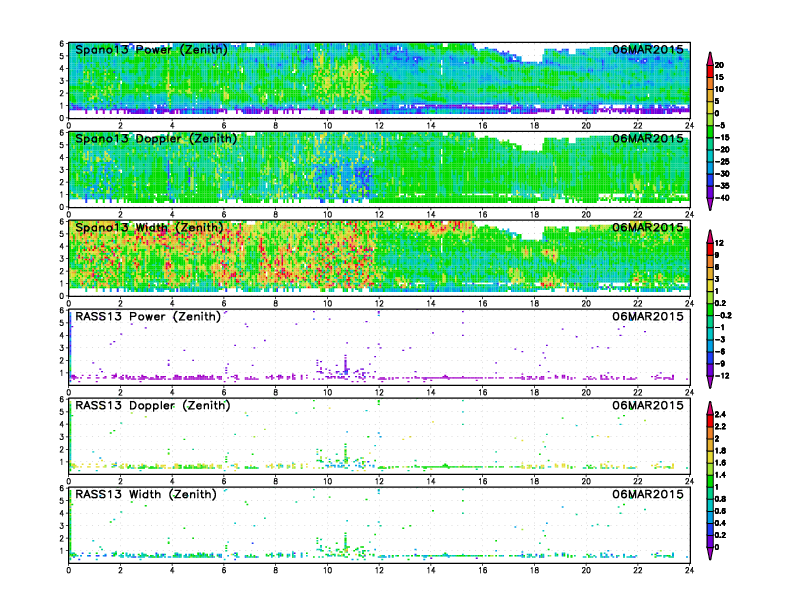The height and width of the screenshot is (612, 792).
Task: Click 06MAR2015 date in Spano13 Power panel
Action: coord(648,49)
